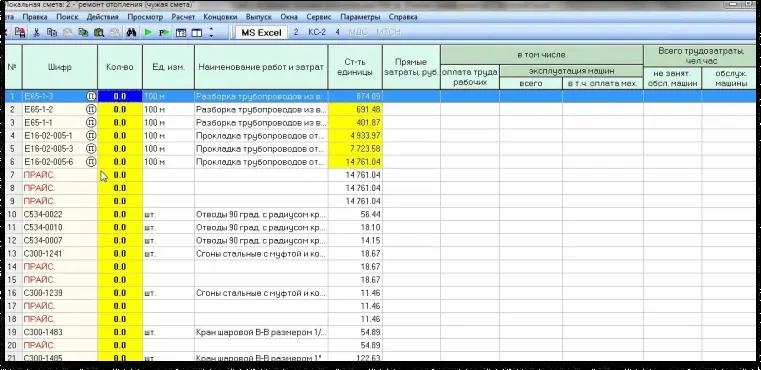Click row number 12 header

coord(12,240)
